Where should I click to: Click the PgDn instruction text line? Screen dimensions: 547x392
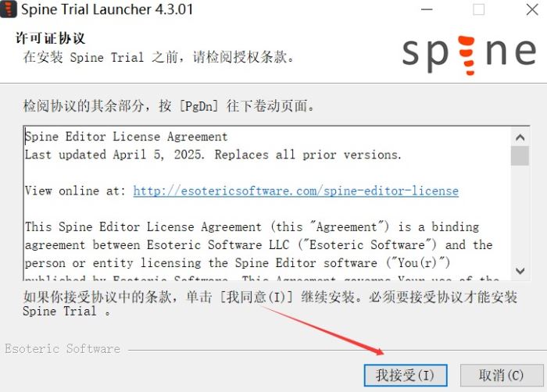[x=169, y=105]
